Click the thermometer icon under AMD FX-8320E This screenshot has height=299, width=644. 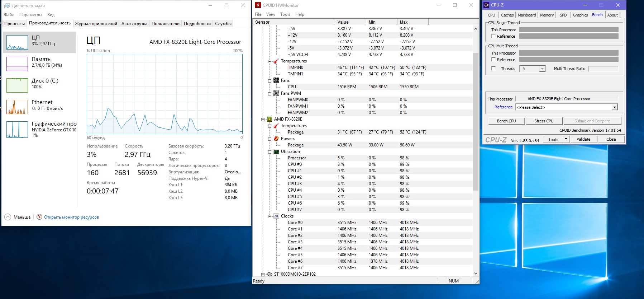pos(276,126)
